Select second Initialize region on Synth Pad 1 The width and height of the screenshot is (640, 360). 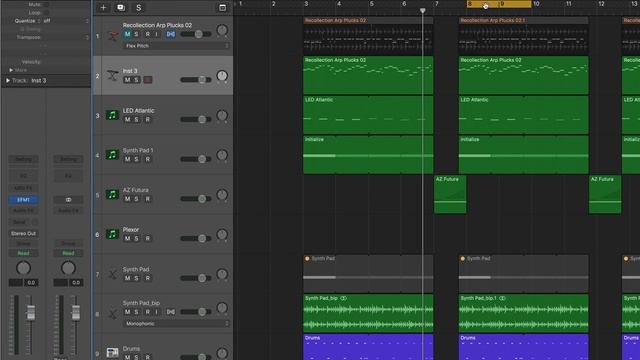click(x=524, y=155)
